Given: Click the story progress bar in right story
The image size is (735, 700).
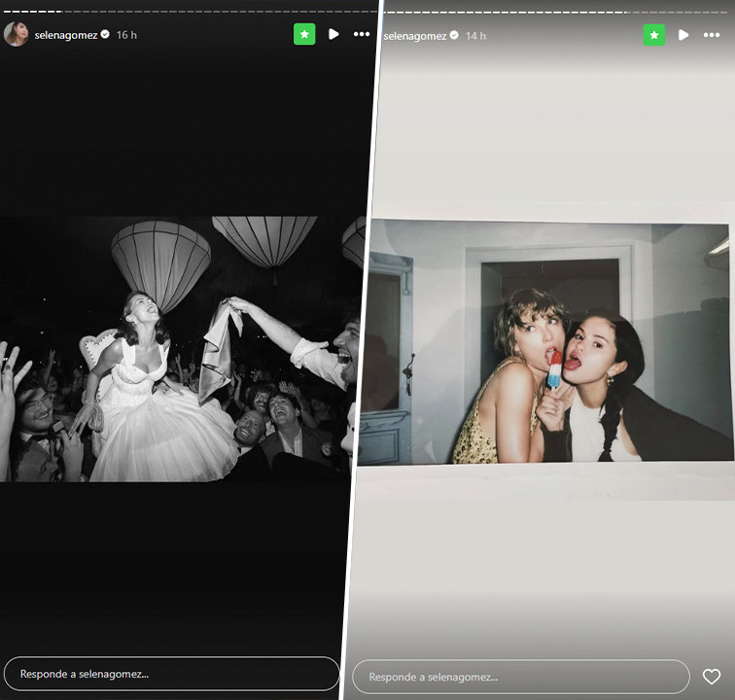Looking at the screenshot, I should tap(556, 13).
